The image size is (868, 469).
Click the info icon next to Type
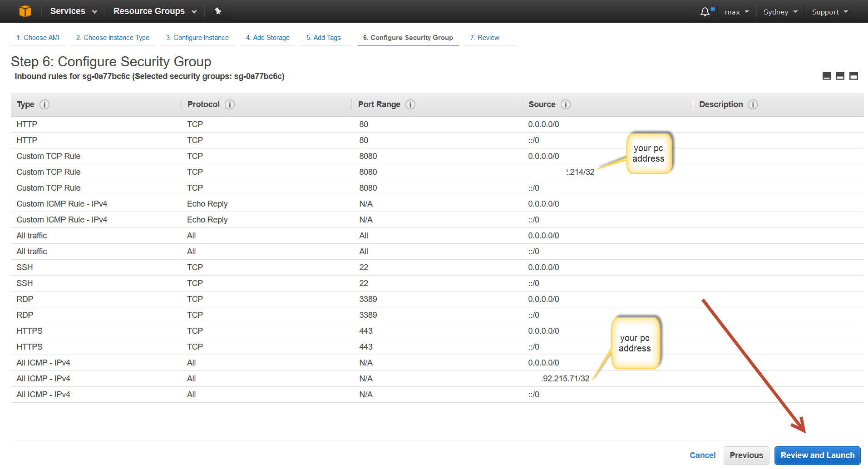(44, 104)
